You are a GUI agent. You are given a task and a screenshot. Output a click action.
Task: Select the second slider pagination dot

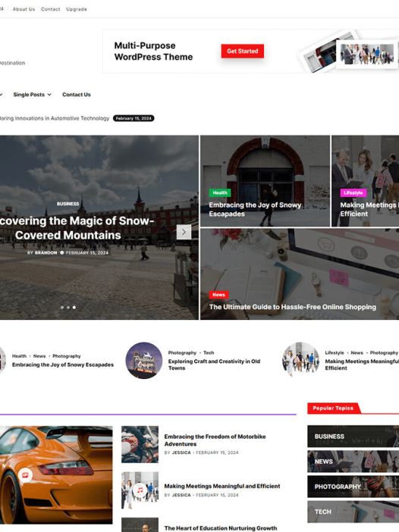tap(68, 308)
